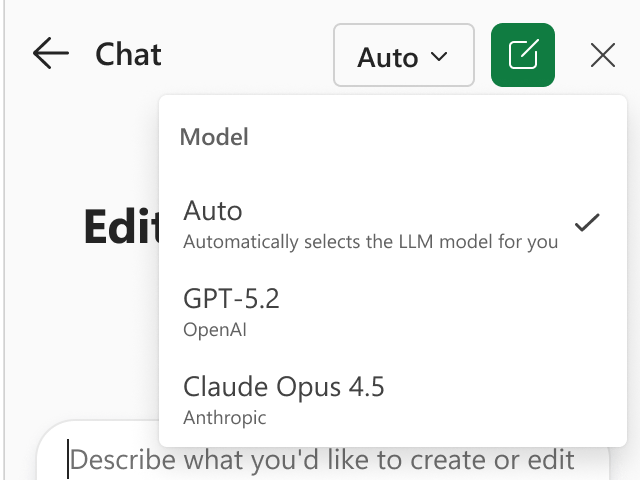The height and width of the screenshot is (480, 640).
Task: Select the Auto model option
Action: (x=370, y=224)
